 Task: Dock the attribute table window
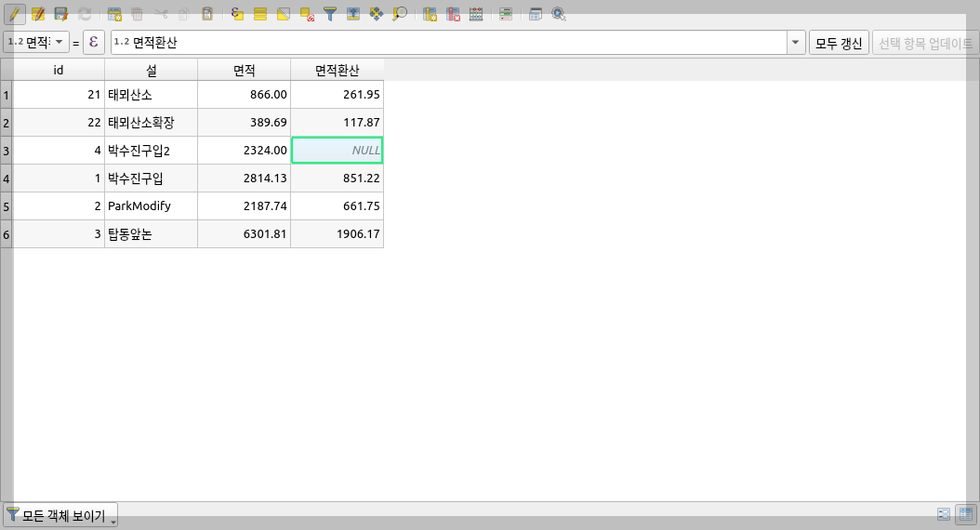535,14
